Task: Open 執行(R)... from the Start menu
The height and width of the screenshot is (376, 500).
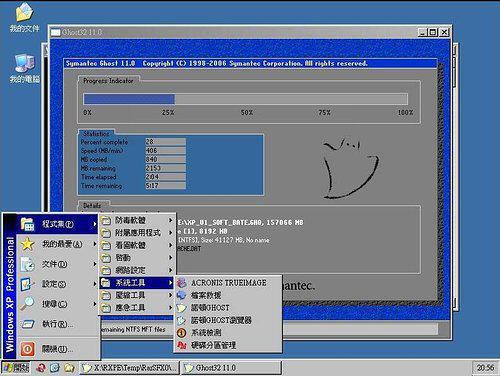Action: (58, 324)
